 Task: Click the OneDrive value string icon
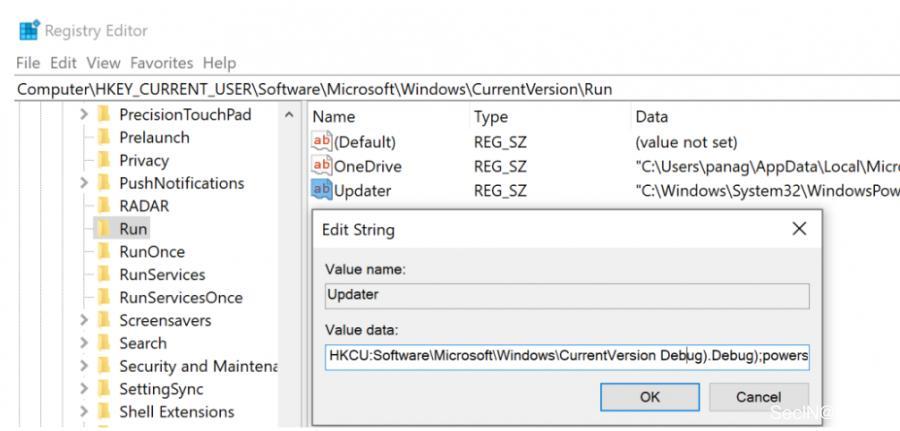click(x=321, y=166)
